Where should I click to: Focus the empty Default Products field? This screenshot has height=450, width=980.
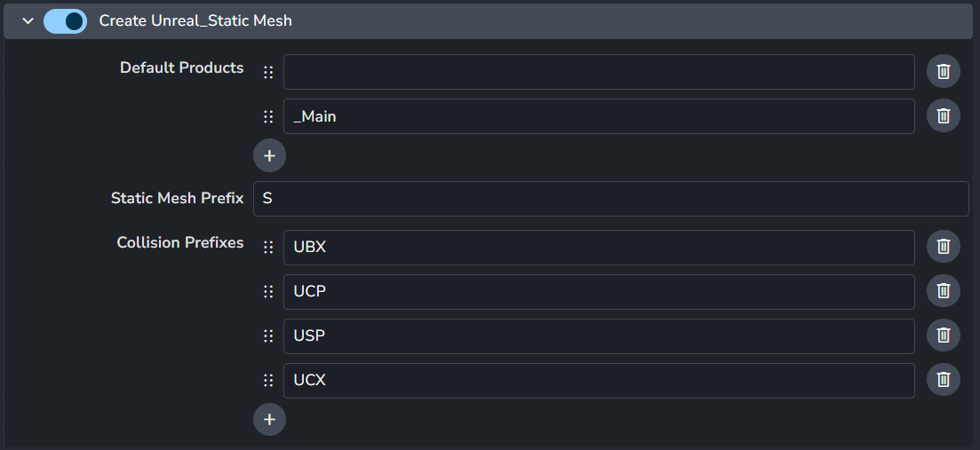(x=598, y=72)
